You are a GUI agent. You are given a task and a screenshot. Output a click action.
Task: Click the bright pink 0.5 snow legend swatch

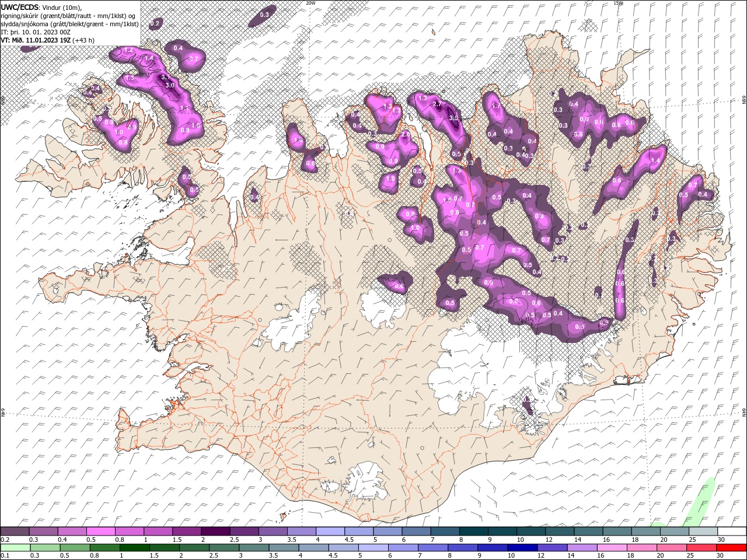point(100,531)
